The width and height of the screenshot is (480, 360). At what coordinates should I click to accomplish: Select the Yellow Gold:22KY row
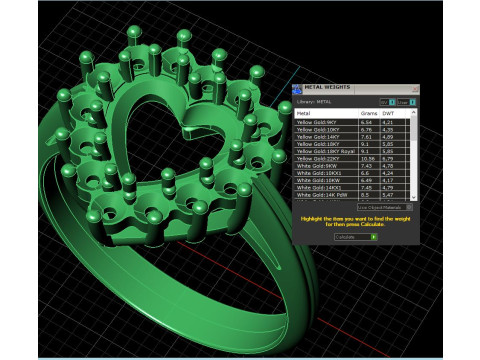352,159
